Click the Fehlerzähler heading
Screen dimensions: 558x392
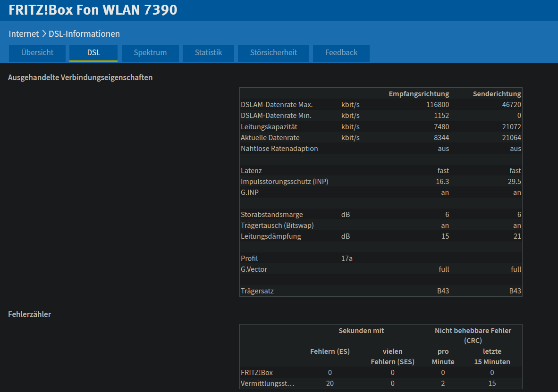(30, 314)
